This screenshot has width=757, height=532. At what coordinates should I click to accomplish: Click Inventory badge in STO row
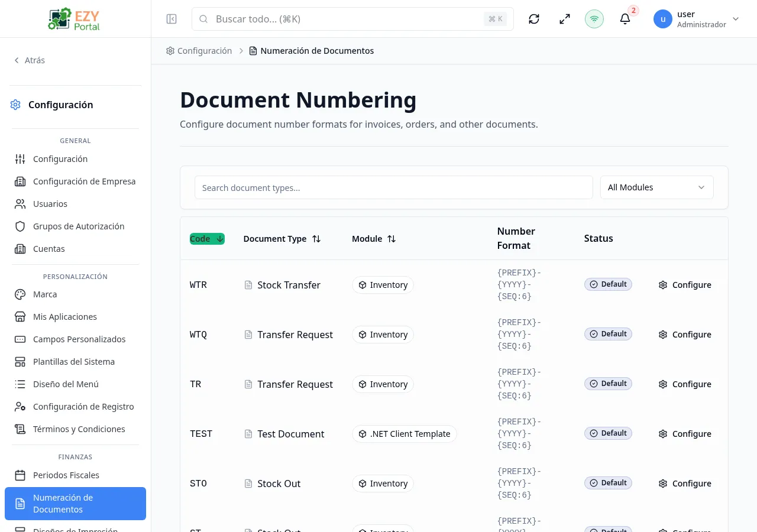(x=383, y=484)
